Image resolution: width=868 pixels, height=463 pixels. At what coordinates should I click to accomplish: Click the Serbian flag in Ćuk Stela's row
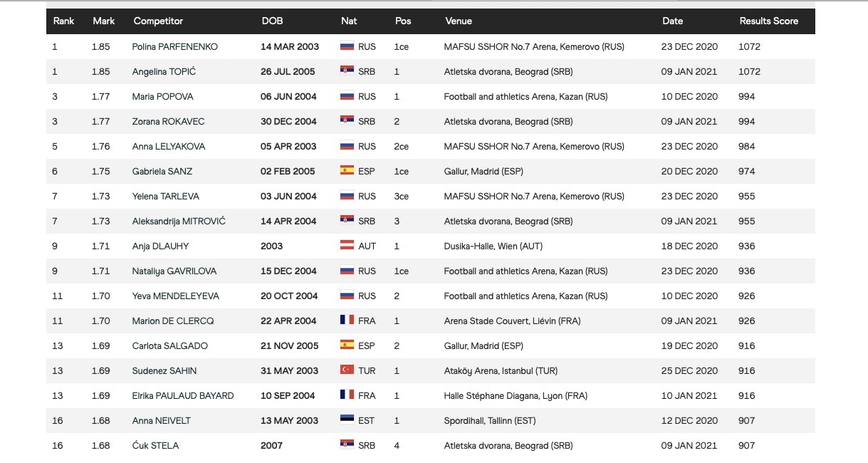tap(347, 445)
